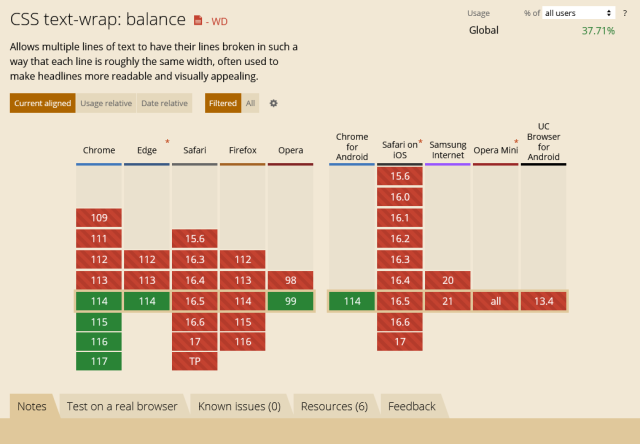640x444 pixels.
Task: Click Chrome for Android column header
Action: click(352, 147)
